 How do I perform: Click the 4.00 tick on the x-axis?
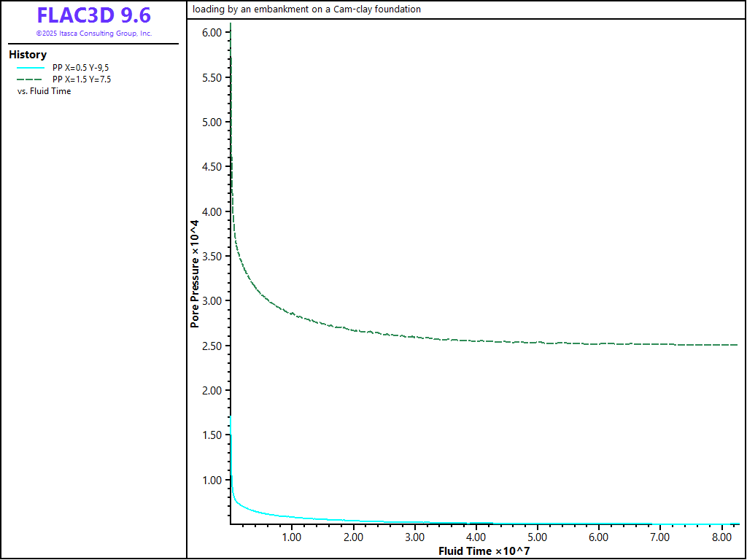coord(476,537)
